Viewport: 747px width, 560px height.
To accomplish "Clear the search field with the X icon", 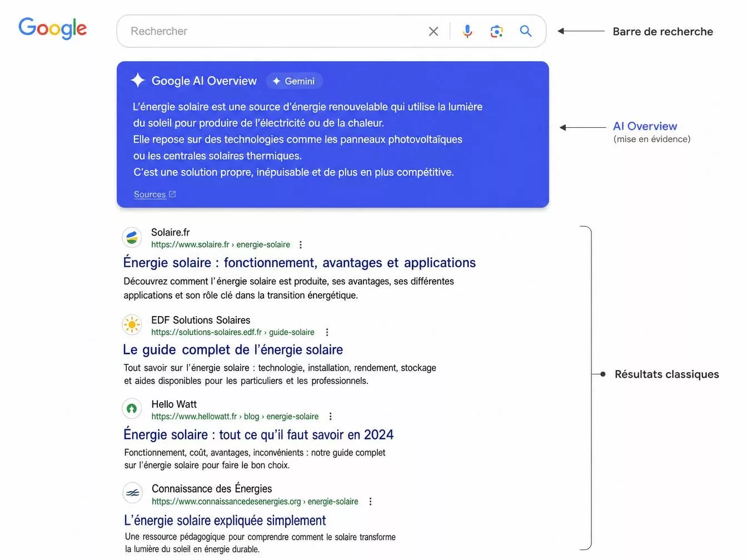I will coord(434,32).
